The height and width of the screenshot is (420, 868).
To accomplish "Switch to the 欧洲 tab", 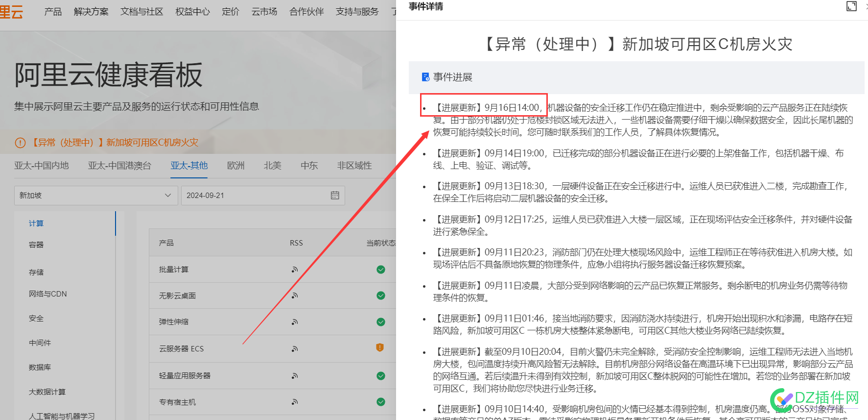I will tap(236, 166).
